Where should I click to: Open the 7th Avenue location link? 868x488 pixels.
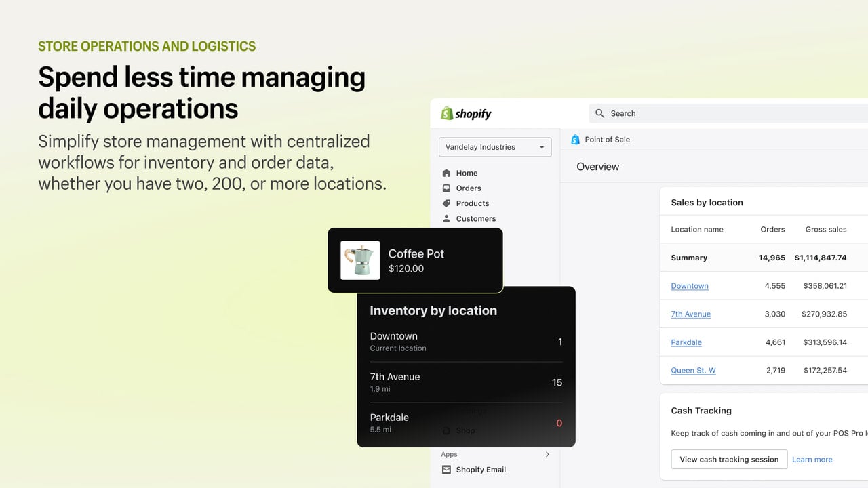(691, 314)
